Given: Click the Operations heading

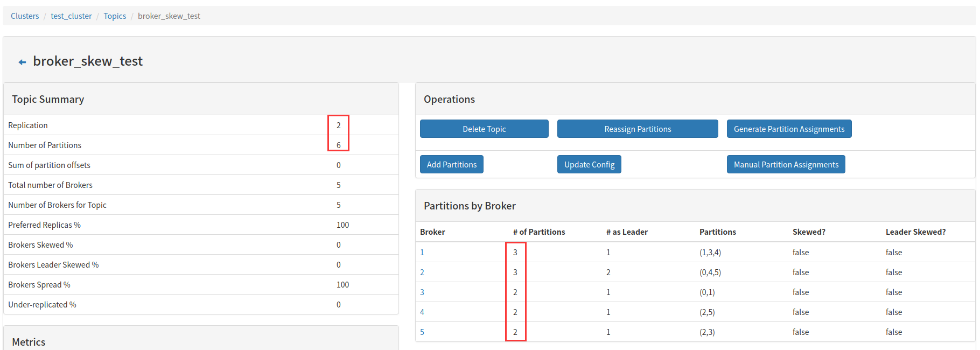Looking at the screenshot, I should tap(449, 99).
